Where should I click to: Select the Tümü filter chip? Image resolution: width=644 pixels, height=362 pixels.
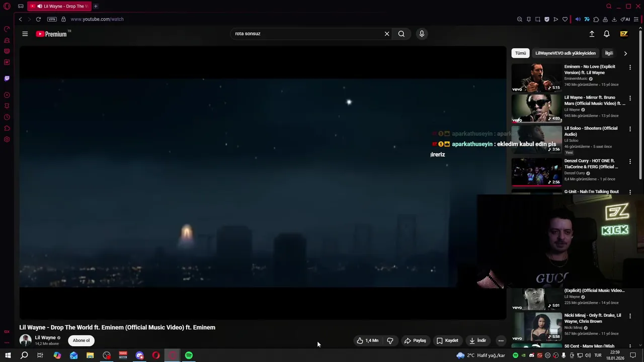(x=520, y=53)
